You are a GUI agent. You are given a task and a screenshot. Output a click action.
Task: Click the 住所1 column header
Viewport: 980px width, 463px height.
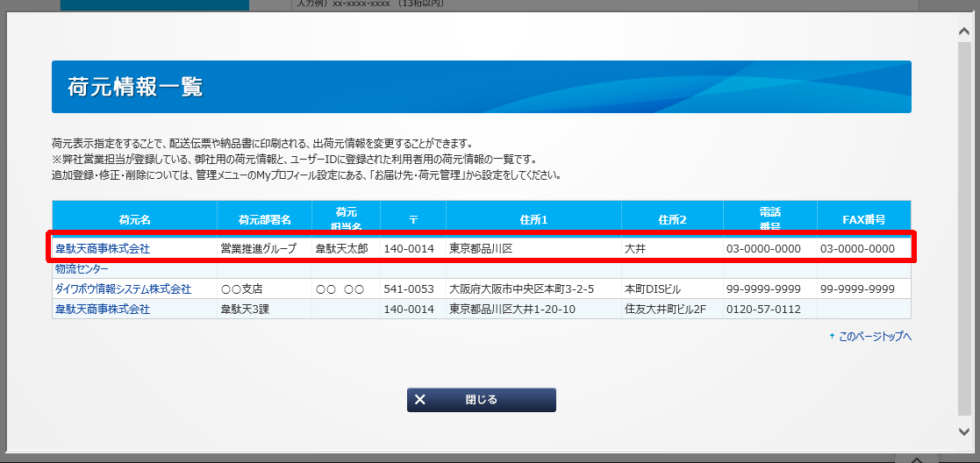(533, 219)
